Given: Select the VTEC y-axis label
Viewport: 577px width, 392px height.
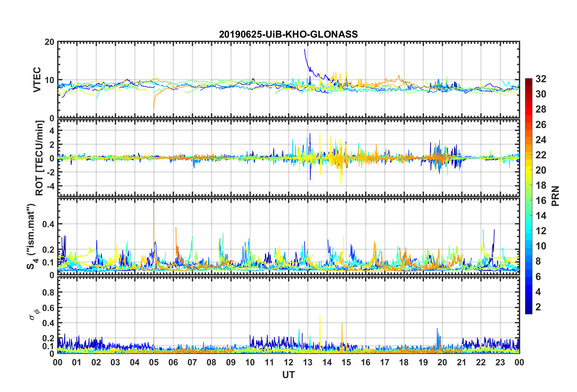Looking at the screenshot, I should pyautogui.click(x=37, y=80).
